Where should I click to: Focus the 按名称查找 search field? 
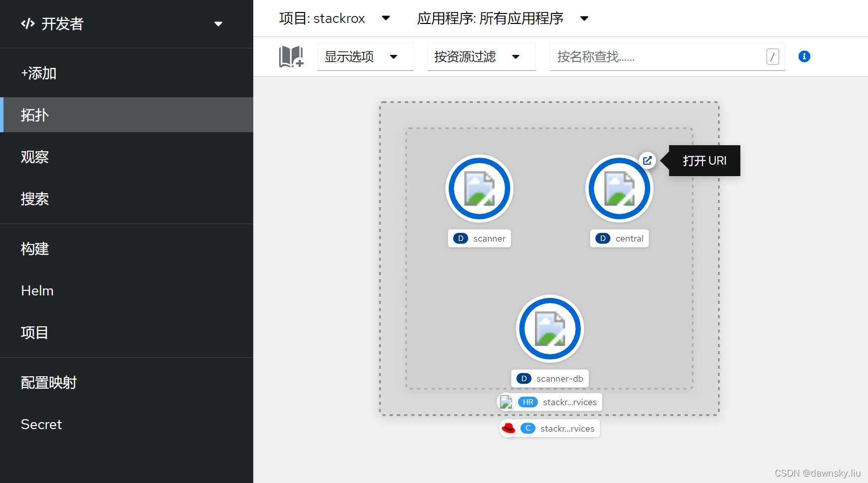[x=667, y=56]
